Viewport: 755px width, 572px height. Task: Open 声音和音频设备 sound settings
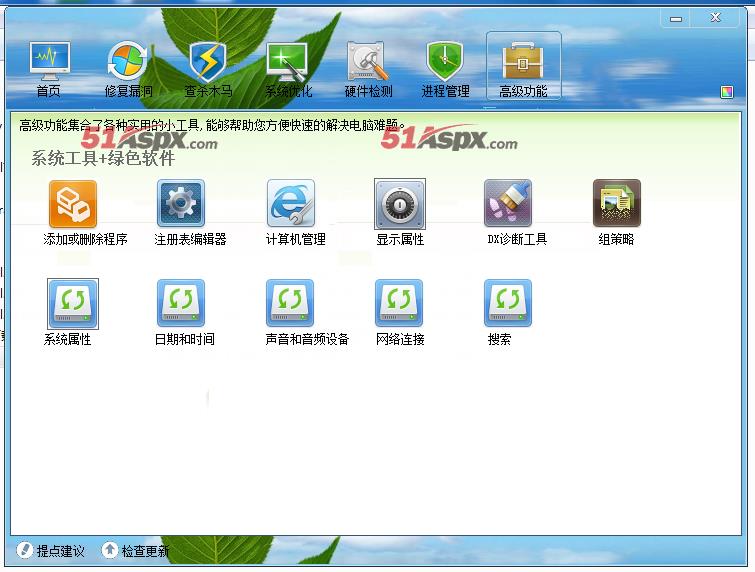(x=290, y=303)
